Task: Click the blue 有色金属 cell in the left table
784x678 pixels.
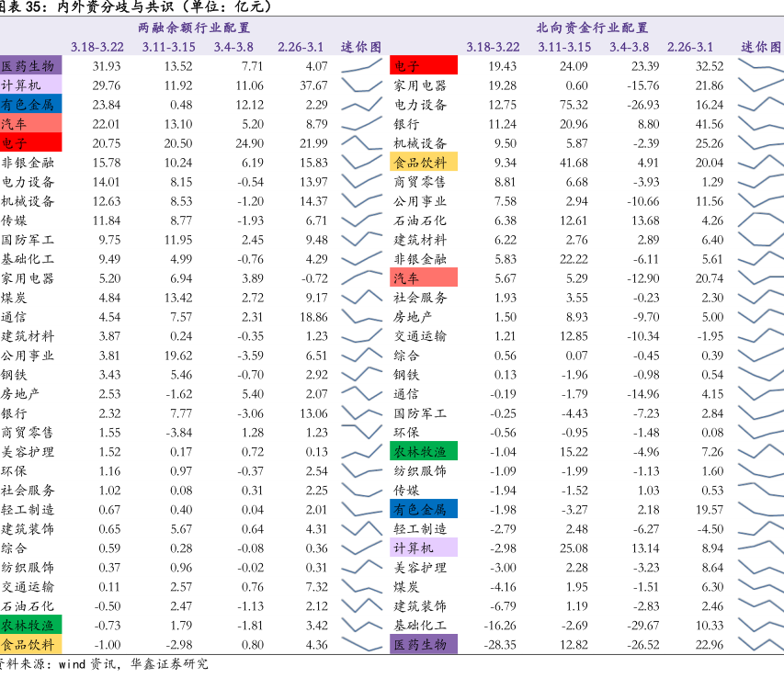Action: pyautogui.click(x=30, y=105)
